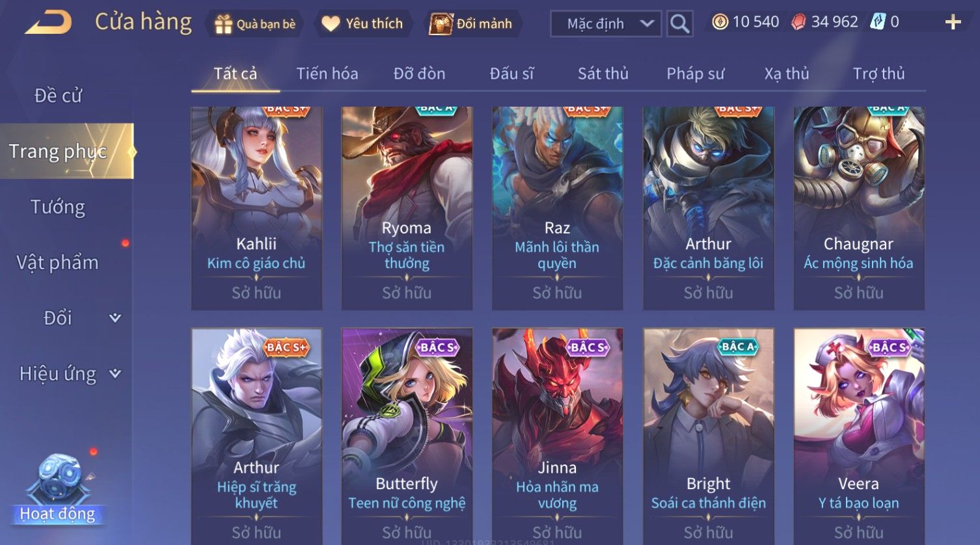Switch to the Pháp sư tab
The image size is (980, 545).
coord(695,73)
